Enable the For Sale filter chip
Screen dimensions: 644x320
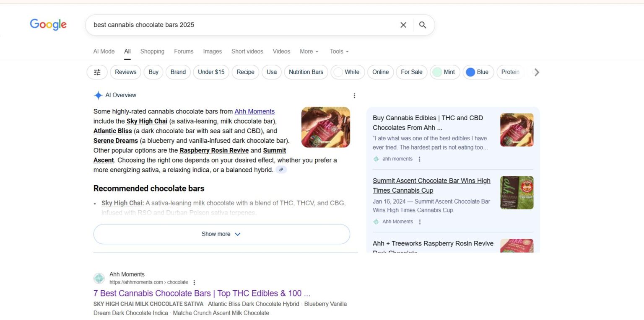411,72
